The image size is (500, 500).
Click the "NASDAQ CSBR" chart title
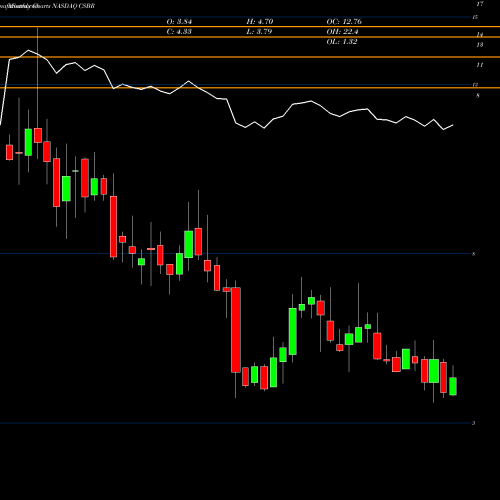(74, 6)
